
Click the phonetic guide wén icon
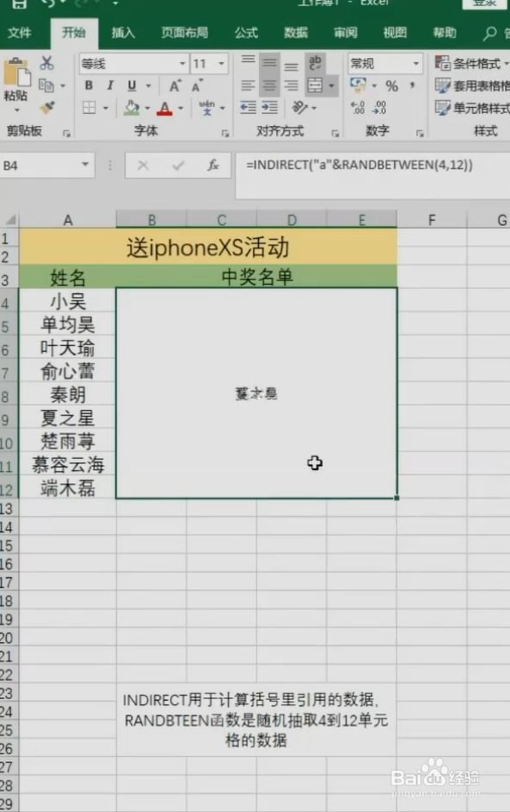[x=206, y=108]
